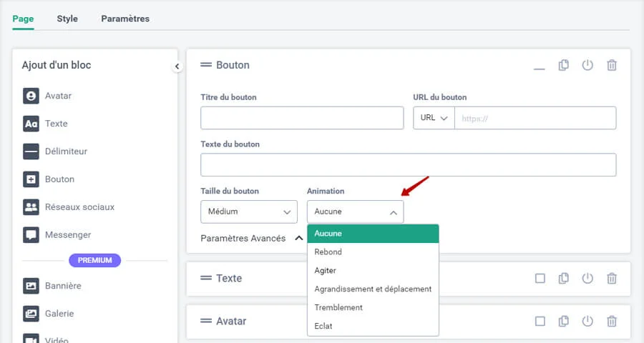Click the drag handle beside Bouton title
Screen dimensions: 644x343
click(x=206, y=65)
